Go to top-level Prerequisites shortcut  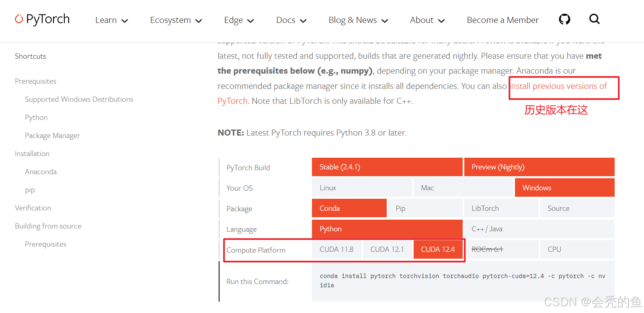click(x=35, y=81)
